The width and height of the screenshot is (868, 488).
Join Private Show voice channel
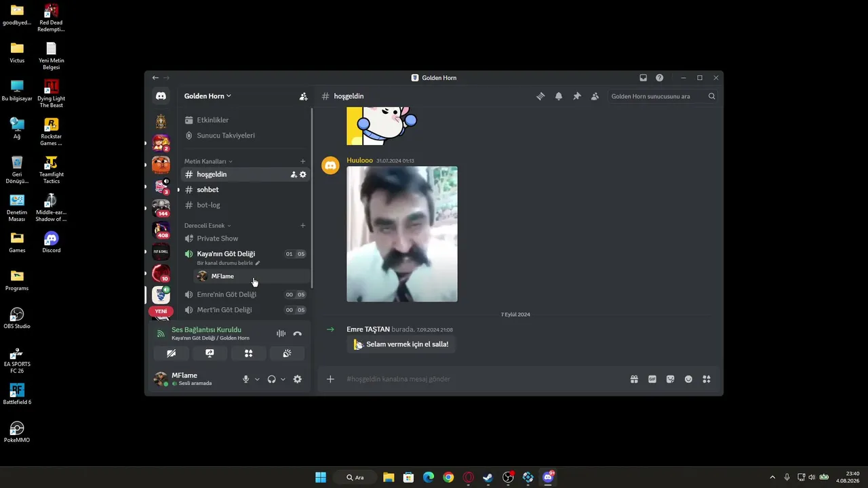pyautogui.click(x=245, y=239)
